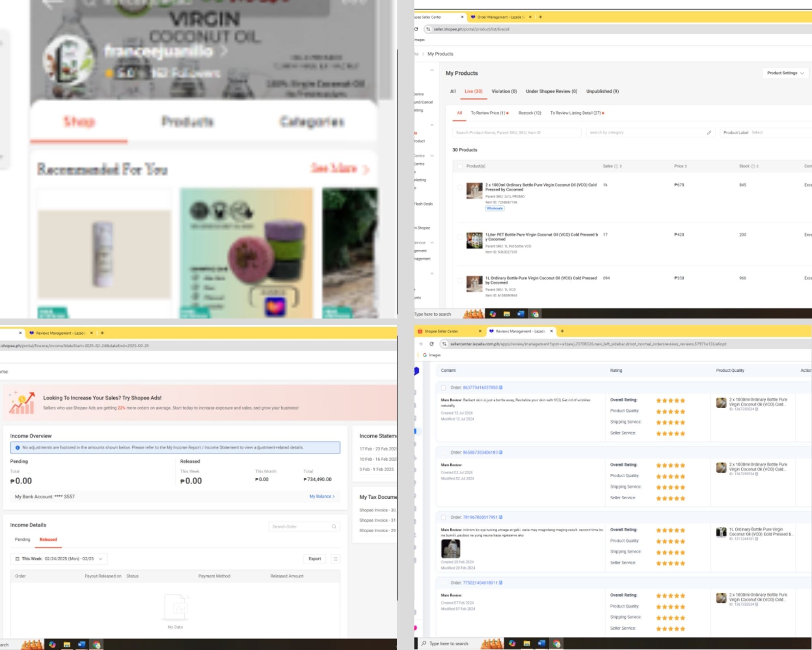Screen dimensions: 812x650
Task: Click site info icon in Lazada address bar
Action: pos(444,344)
